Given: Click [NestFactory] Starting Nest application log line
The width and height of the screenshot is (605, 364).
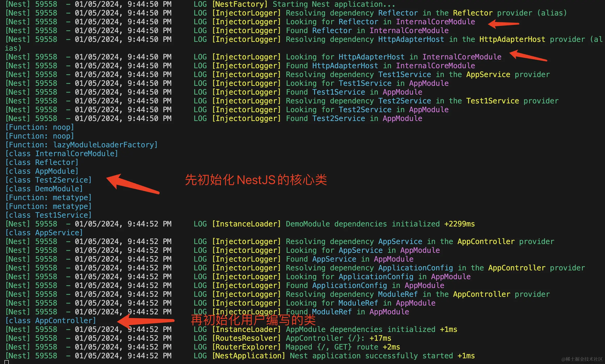Looking at the screenshot, I should (303, 4).
